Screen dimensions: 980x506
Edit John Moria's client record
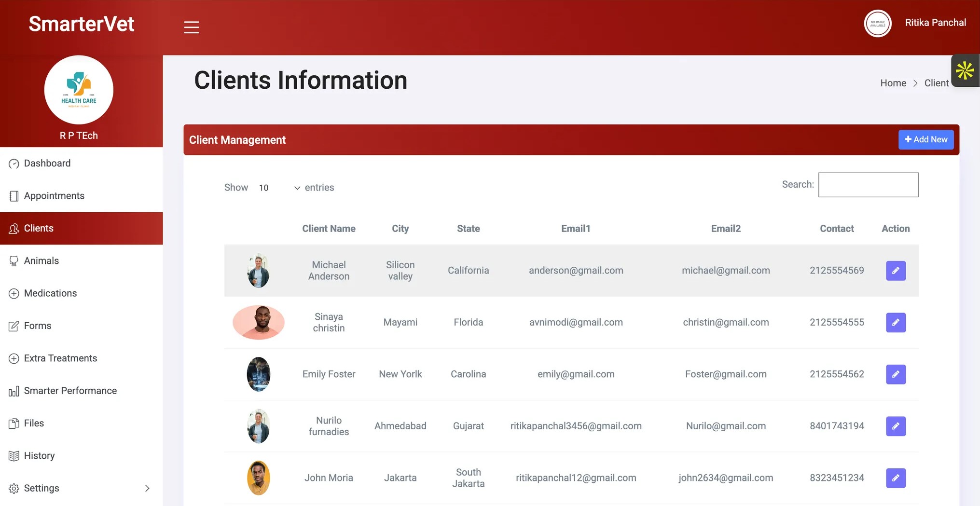pos(896,478)
